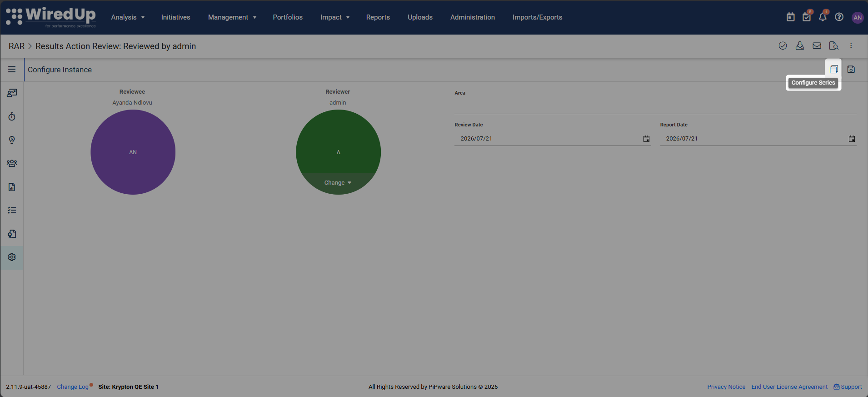Click the reviewee name Ayanda Ndlovu
This screenshot has width=868, height=397.
pyautogui.click(x=132, y=103)
